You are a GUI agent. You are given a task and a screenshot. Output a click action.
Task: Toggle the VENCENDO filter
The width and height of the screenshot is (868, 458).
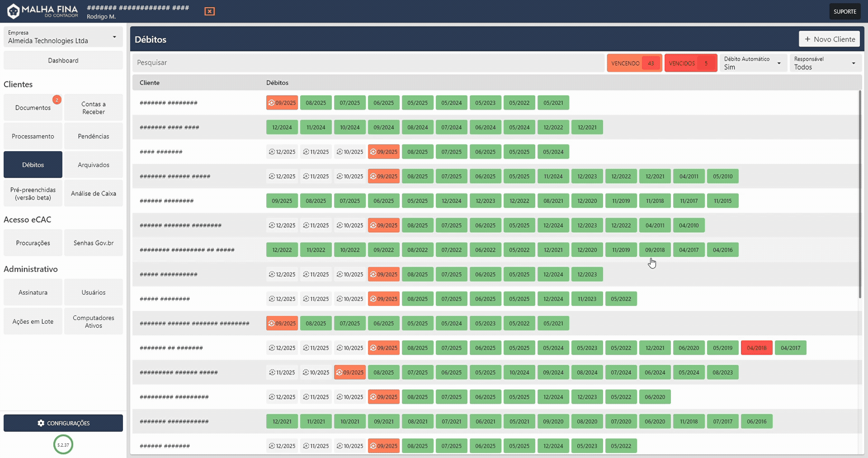pyautogui.click(x=634, y=63)
